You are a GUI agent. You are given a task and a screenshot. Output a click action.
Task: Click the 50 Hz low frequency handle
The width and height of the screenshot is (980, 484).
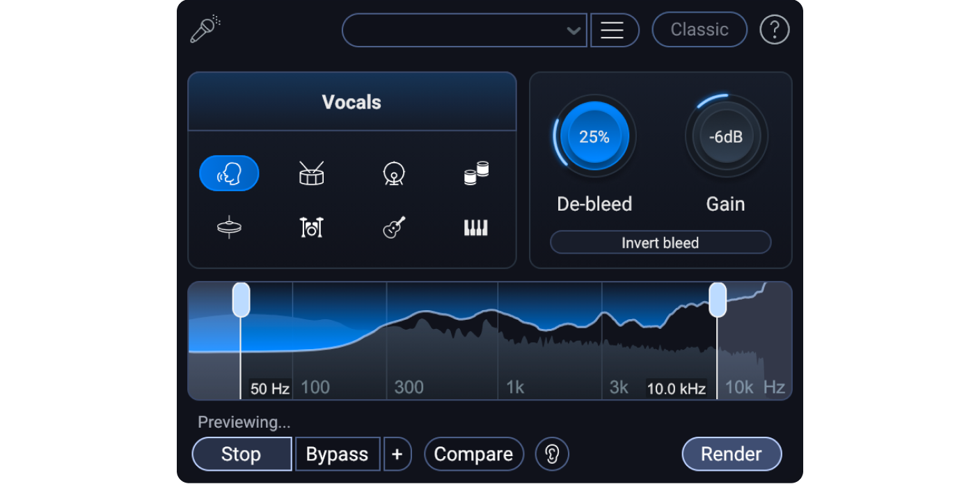point(241,300)
